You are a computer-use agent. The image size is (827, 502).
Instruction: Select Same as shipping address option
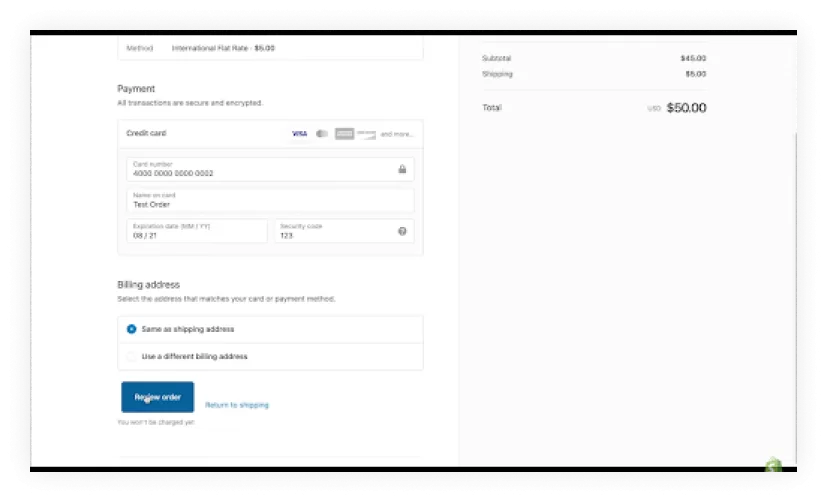[132, 329]
